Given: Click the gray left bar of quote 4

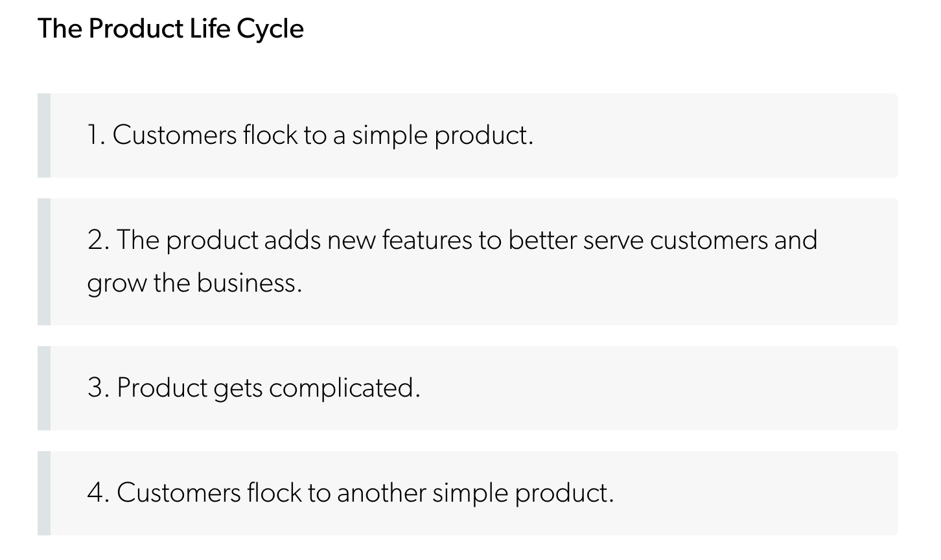Looking at the screenshot, I should click(43, 493).
